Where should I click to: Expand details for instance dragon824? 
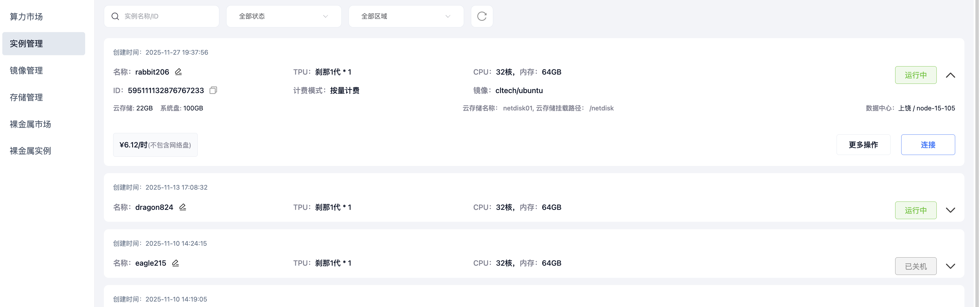951,210
